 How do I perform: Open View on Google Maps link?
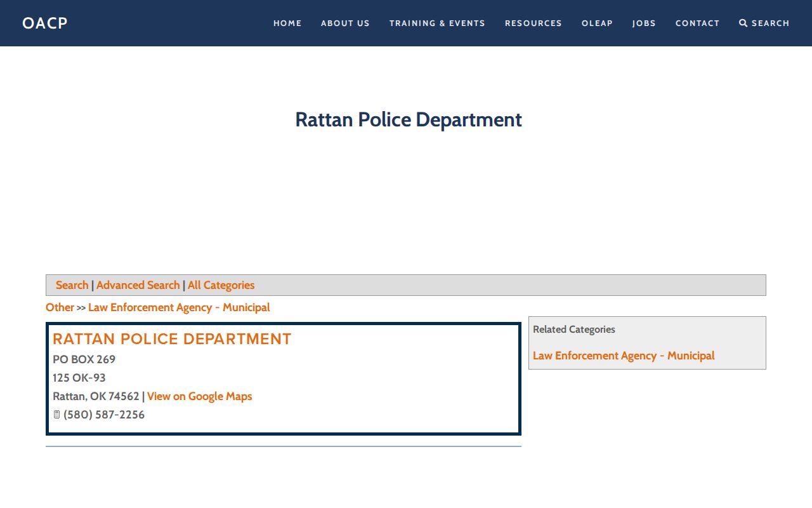pyautogui.click(x=200, y=396)
